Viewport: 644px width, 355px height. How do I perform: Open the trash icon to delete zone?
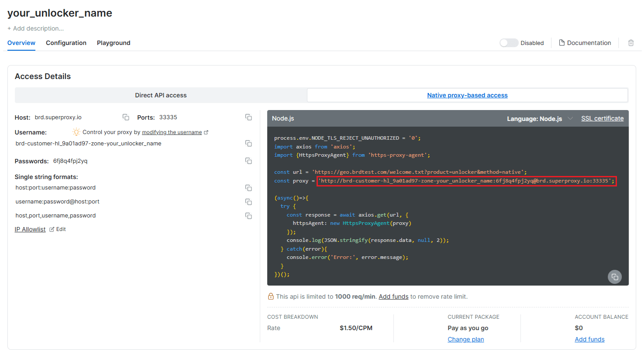click(631, 42)
